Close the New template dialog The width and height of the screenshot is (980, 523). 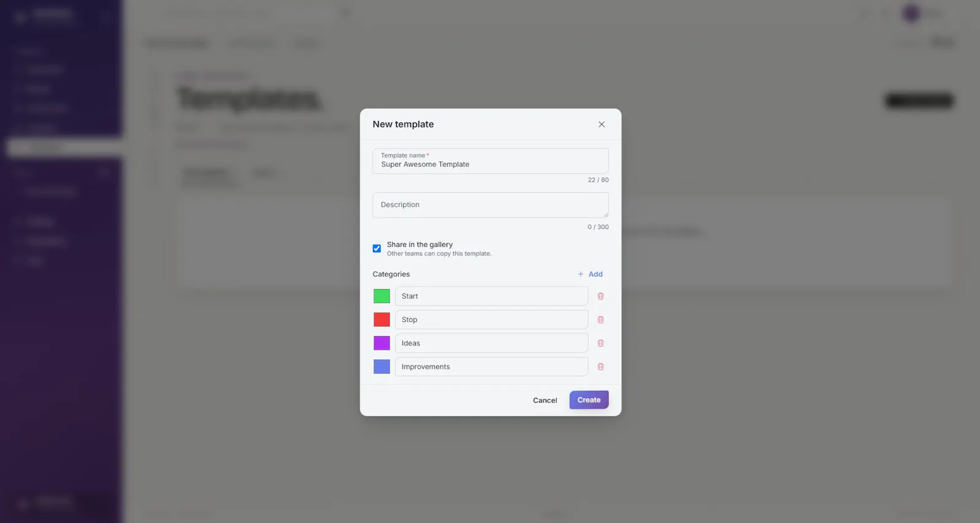(601, 124)
